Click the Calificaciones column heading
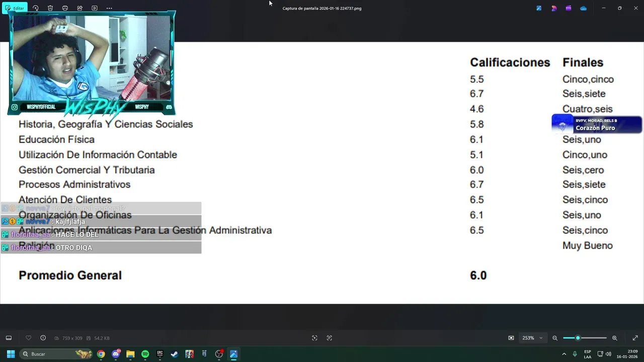The width and height of the screenshot is (644, 362). tap(510, 62)
